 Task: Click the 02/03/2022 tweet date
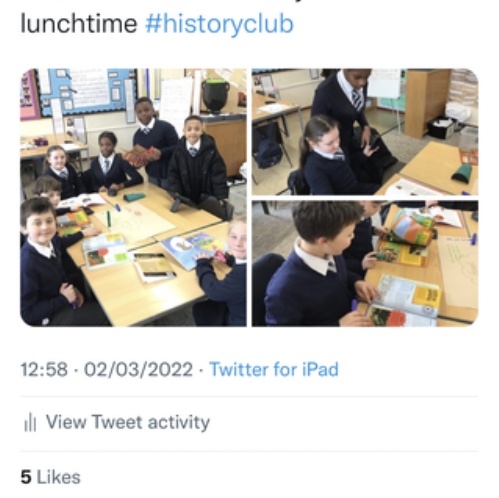pos(138,370)
